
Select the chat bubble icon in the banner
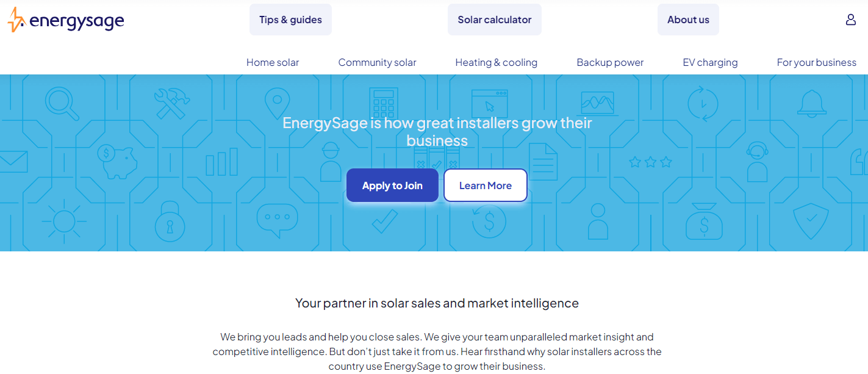point(278,217)
